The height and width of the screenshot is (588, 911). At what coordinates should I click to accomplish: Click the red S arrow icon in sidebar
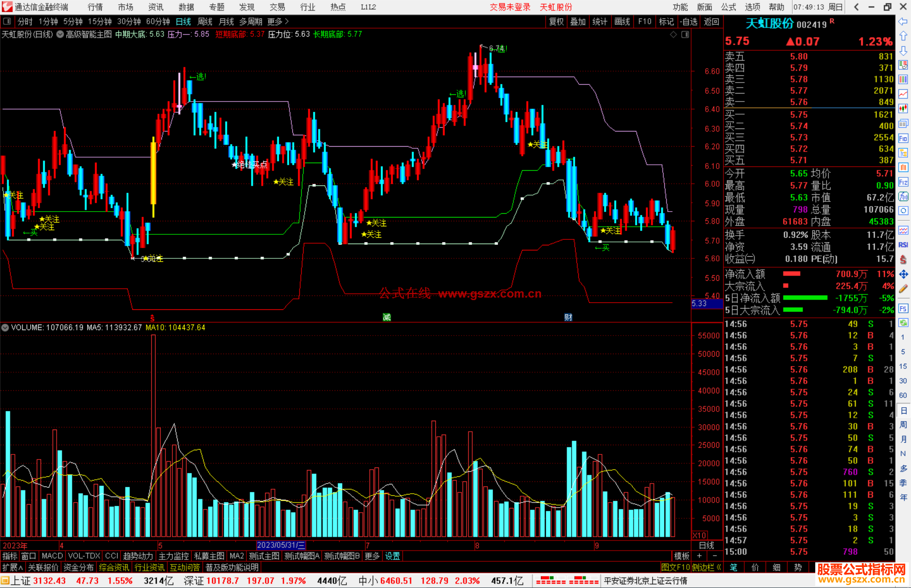(903, 260)
